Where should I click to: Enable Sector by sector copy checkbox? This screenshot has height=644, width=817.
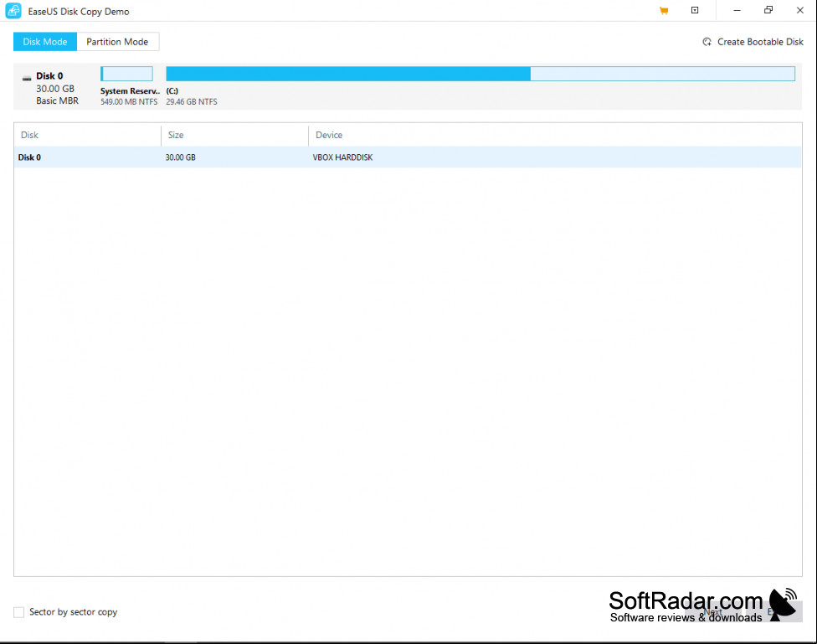pos(18,612)
